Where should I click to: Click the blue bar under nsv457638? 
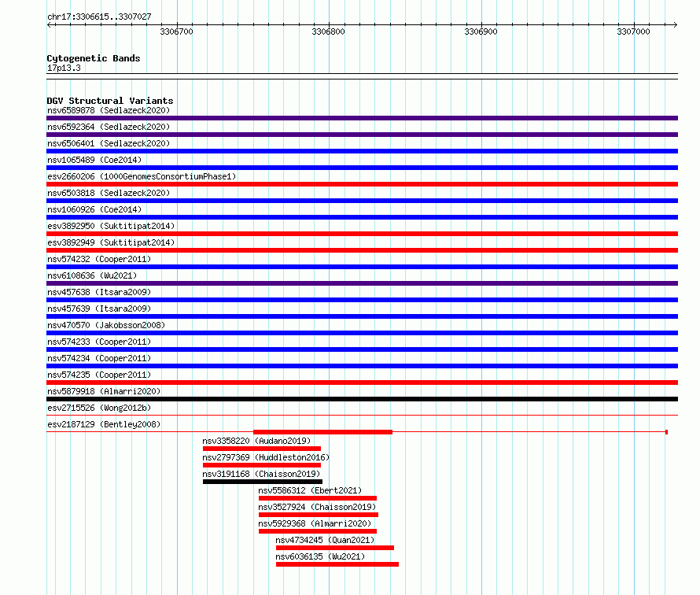362,300
